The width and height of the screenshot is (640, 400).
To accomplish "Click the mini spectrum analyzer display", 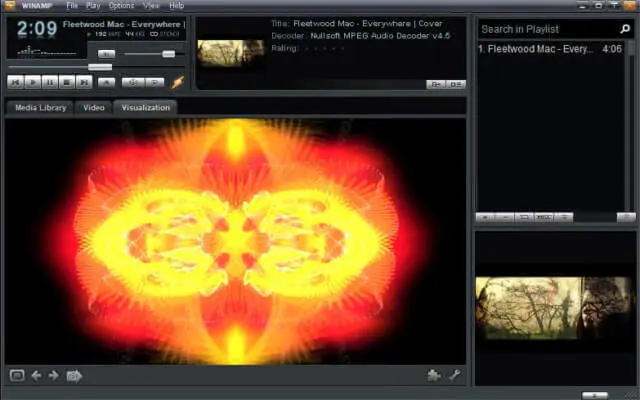I will 46,51.
